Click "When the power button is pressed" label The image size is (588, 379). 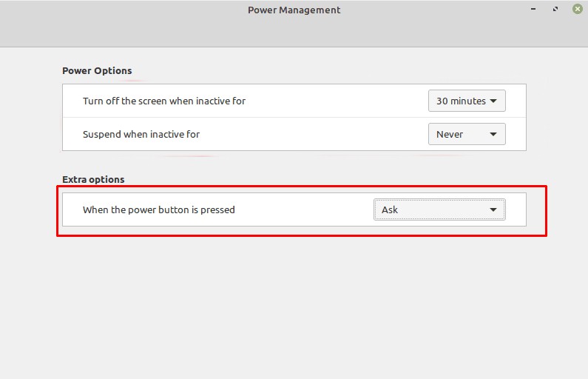pyautogui.click(x=159, y=209)
